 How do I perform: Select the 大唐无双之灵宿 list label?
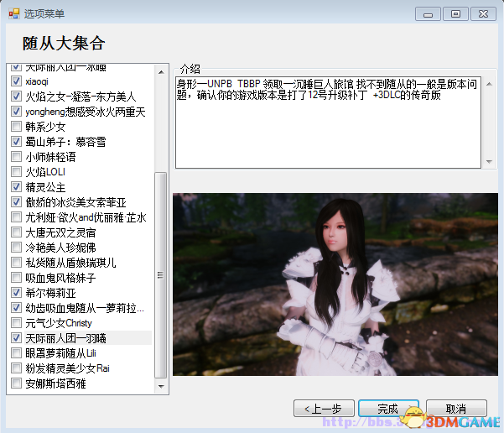tap(60, 232)
